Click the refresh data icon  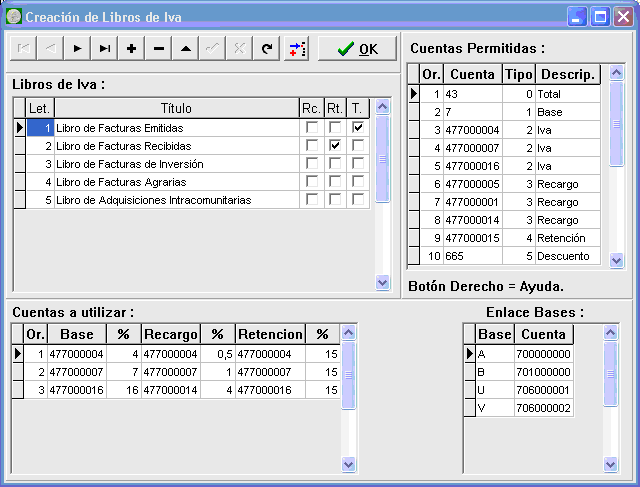coord(266,48)
